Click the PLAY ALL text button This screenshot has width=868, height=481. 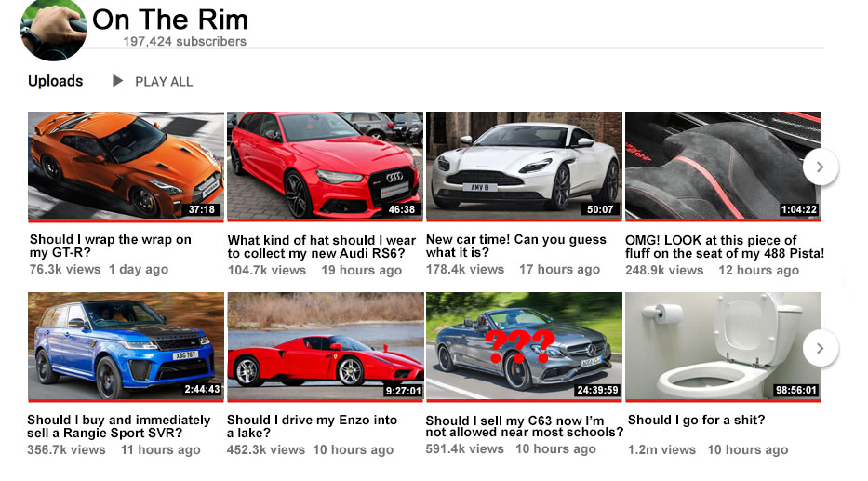164,82
